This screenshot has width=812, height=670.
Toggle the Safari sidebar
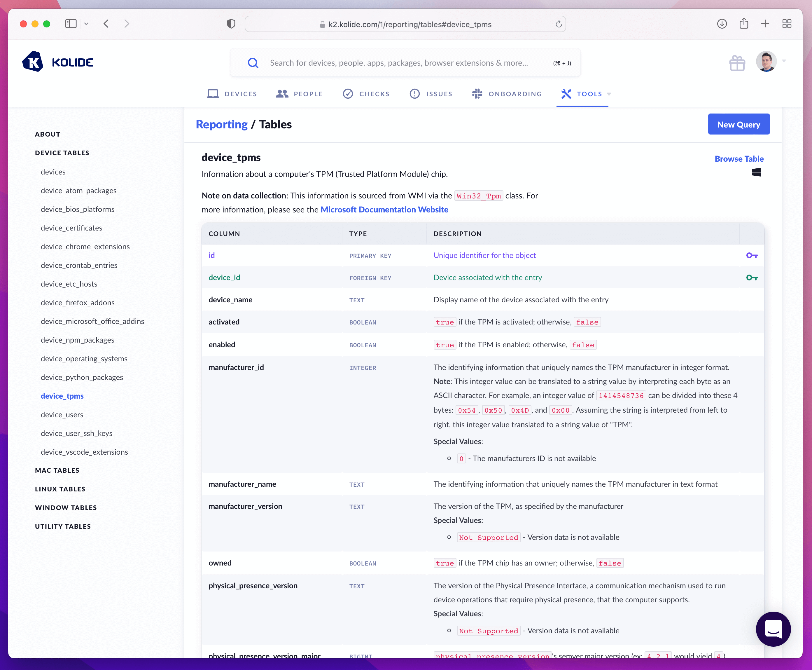(x=71, y=24)
